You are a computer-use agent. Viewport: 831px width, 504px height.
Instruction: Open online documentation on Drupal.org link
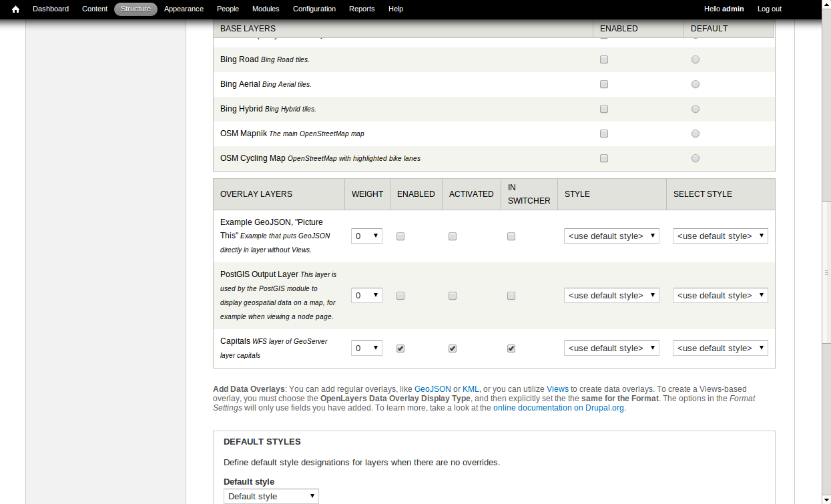point(559,407)
